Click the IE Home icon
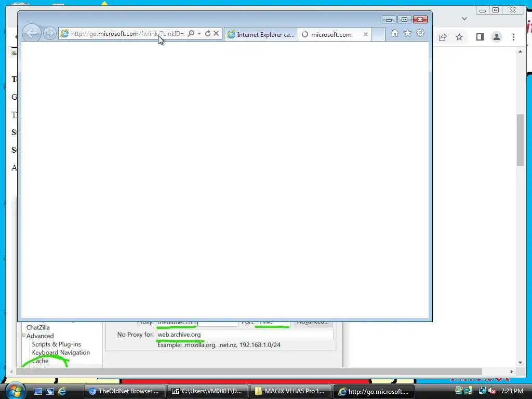 394,33
